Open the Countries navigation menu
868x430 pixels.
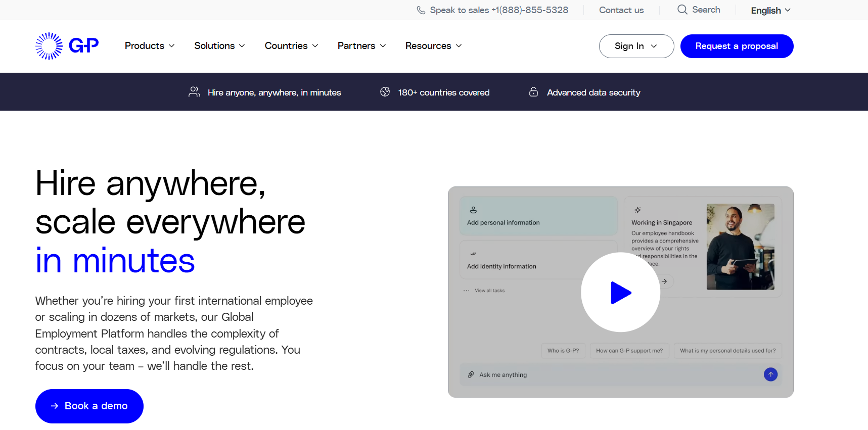[292, 46]
